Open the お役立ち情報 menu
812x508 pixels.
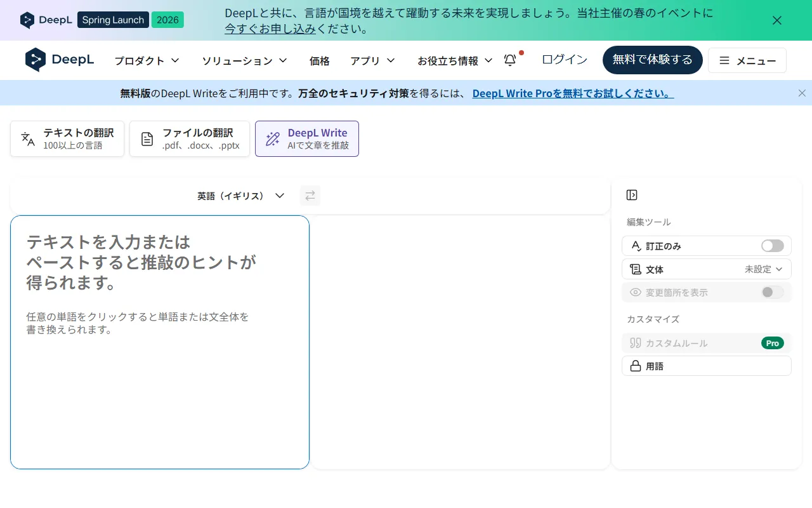click(x=455, y=60)
